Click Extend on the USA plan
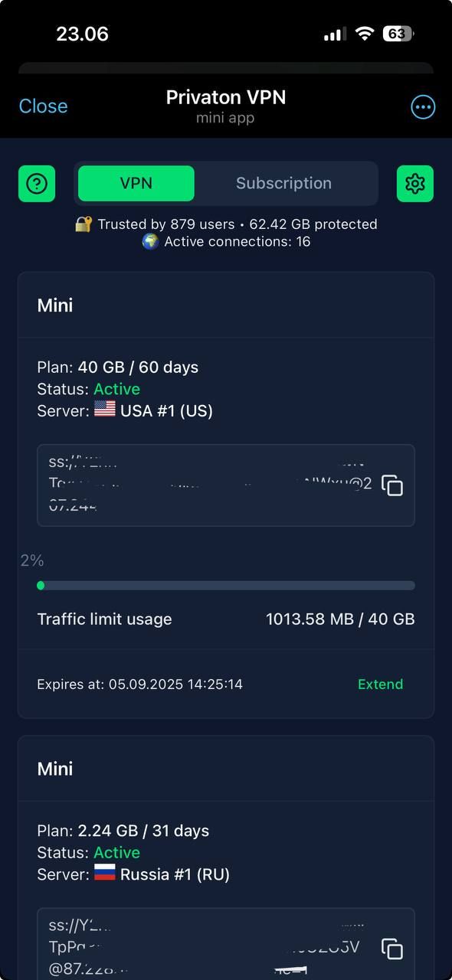This screenshot has width=452, height=980. click(380, 684)
